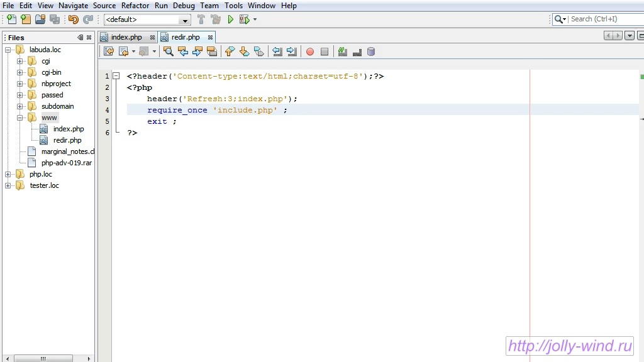Click the editor Forward navigation icon
This screenshot has height=362, width=644.
143,52
